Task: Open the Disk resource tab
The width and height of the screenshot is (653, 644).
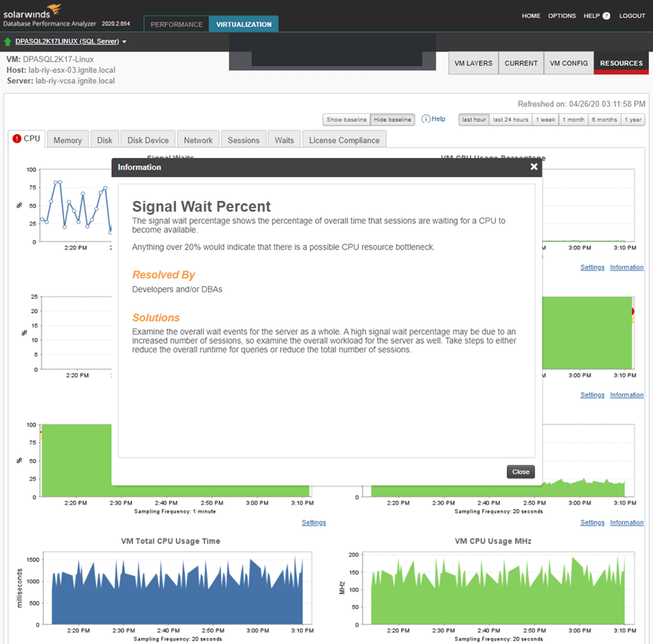Action: click(104, 140)
